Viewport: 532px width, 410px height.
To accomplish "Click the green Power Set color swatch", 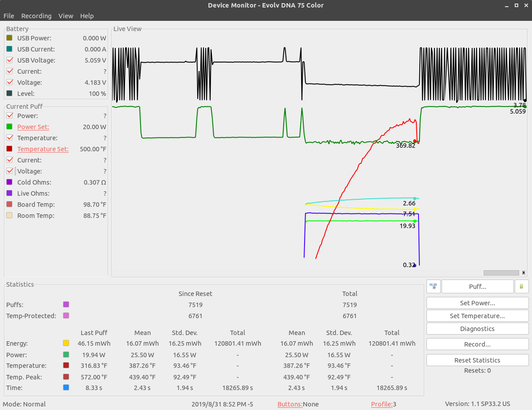I will 9,127.
